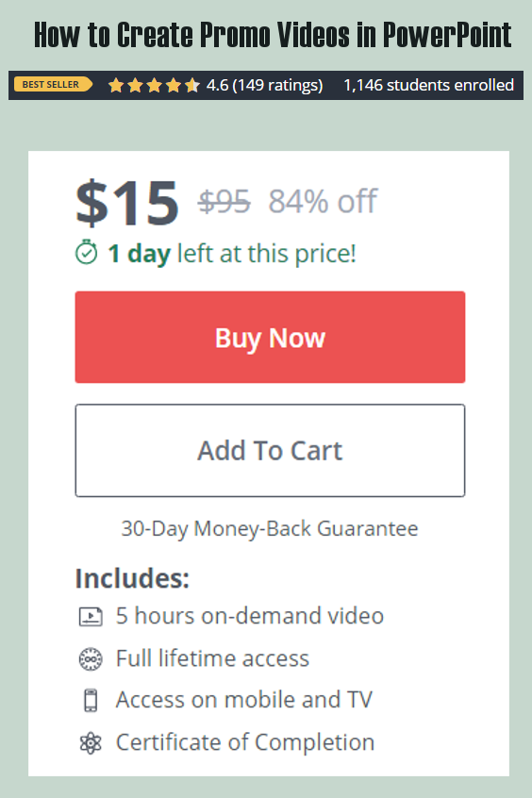532x798 pixels.
Task: Click the certificate atom icon
Action: (91, 743)
